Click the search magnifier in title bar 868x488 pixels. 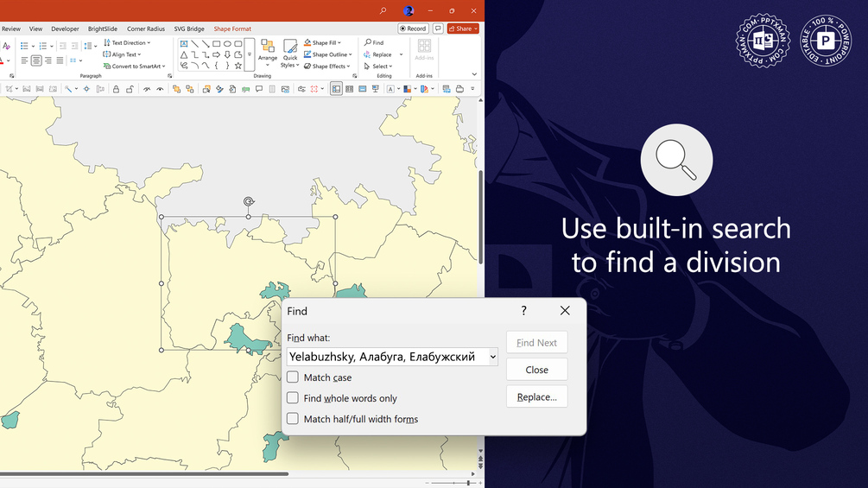click(x=383, y=10)
